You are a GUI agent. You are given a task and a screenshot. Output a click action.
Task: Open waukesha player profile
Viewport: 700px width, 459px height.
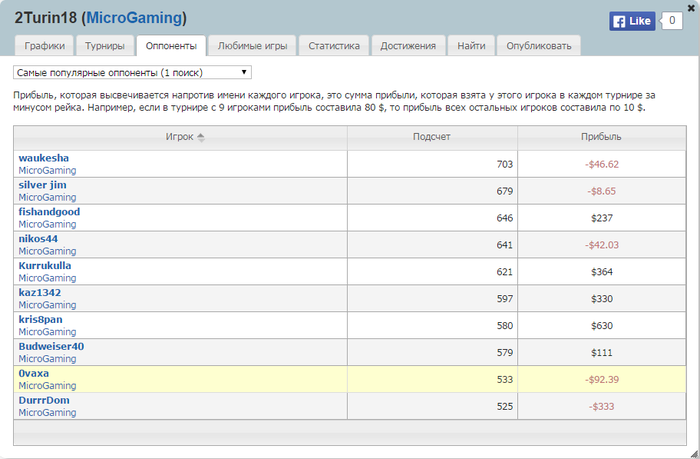[x=44, y=158]
